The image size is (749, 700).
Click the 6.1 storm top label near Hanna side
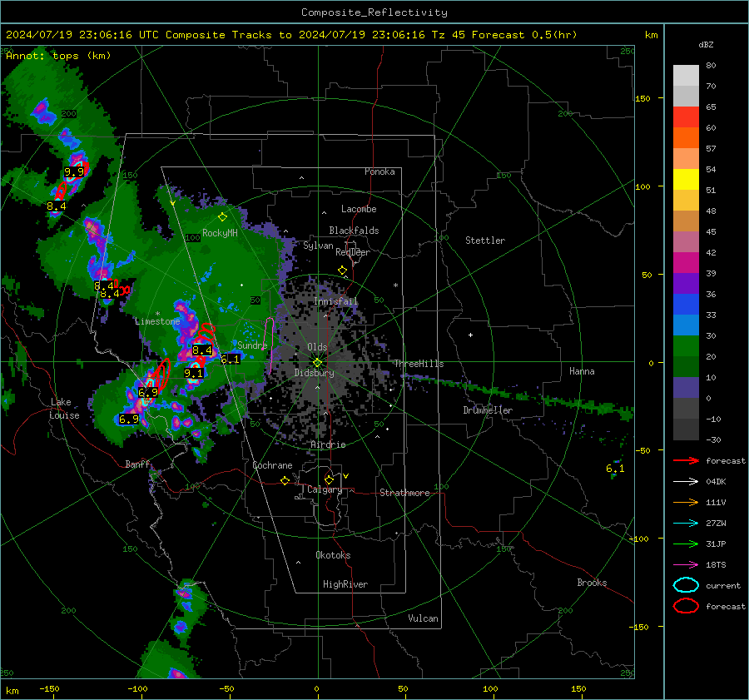coord(615,469)
